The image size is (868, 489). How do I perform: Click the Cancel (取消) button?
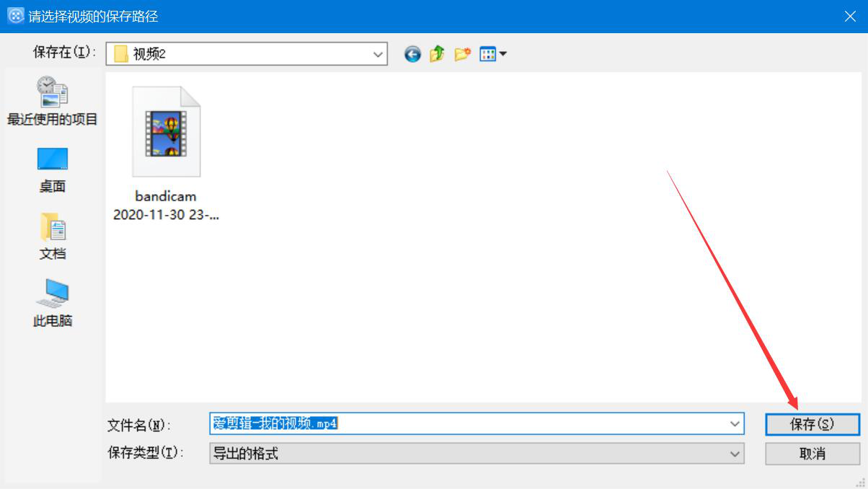(812, 454)
